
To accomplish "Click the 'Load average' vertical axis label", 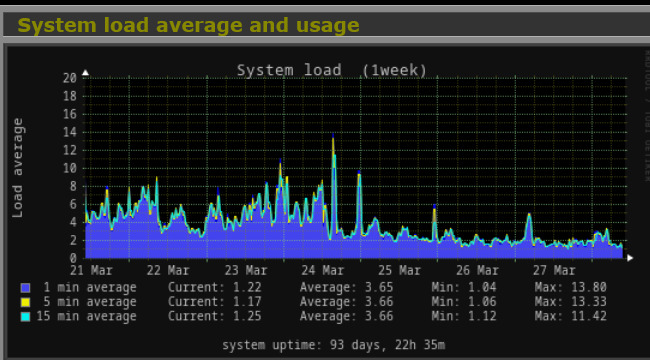I will pos(17,168).
